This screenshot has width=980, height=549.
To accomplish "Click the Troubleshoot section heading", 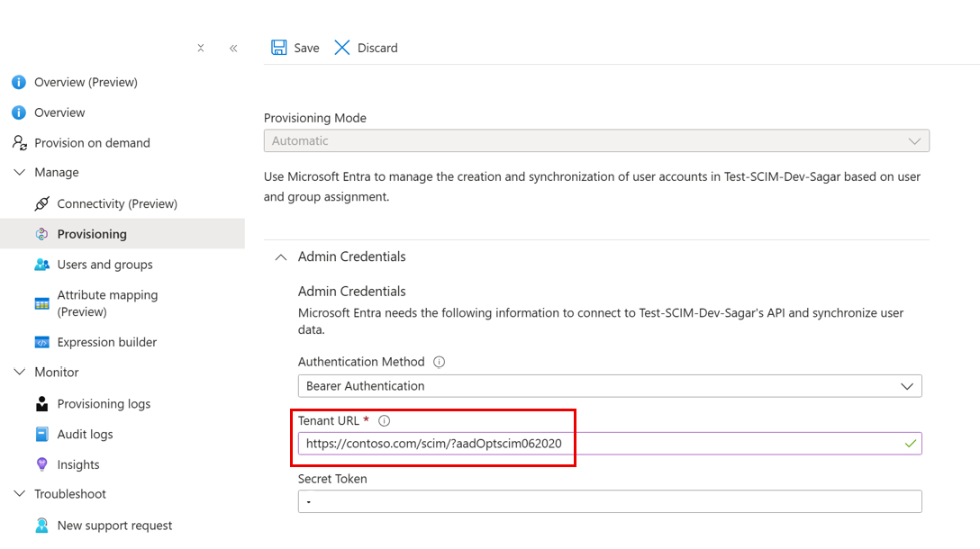I will 70,493.
